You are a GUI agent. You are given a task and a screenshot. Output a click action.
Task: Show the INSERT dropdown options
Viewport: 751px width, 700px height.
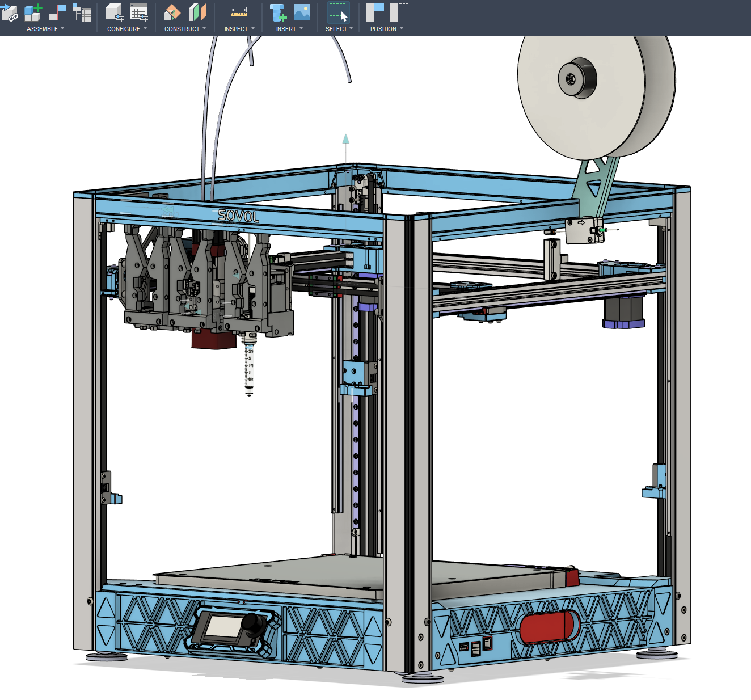coord(289,29)
